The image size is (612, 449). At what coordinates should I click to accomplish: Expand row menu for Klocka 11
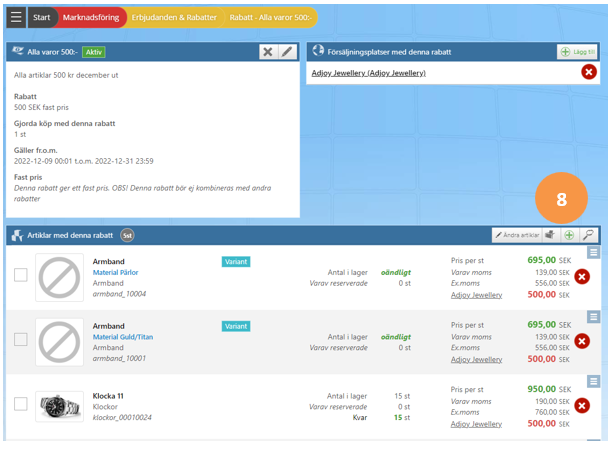pyautogui.click(x=593, y=381)
